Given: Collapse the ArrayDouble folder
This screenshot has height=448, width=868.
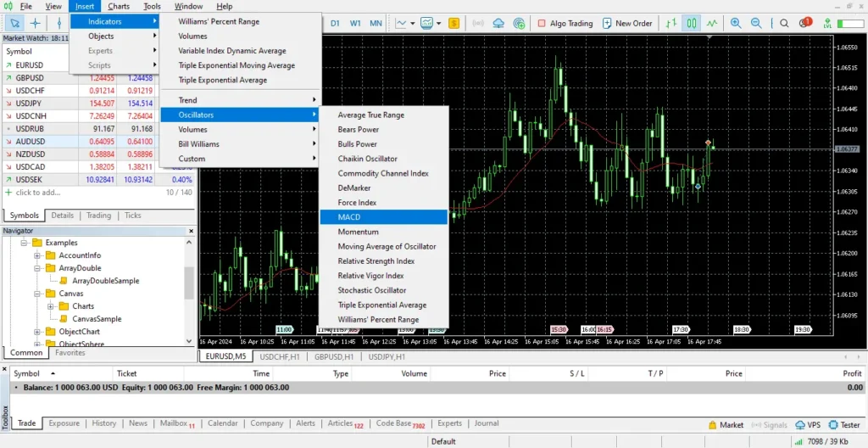Looking at the screenshot, I should (x=37, y=268).
